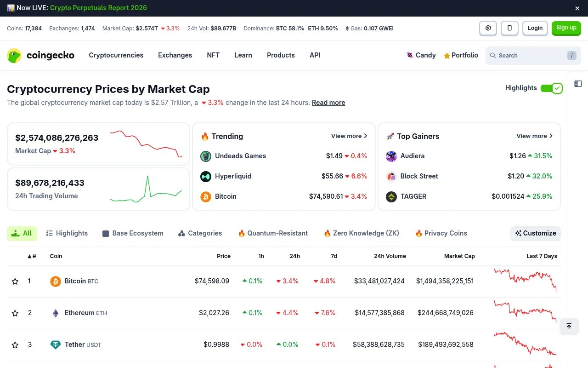Click the CoinGecko gecko logo
The image size is (588, 368).
(x=14, y=56)
